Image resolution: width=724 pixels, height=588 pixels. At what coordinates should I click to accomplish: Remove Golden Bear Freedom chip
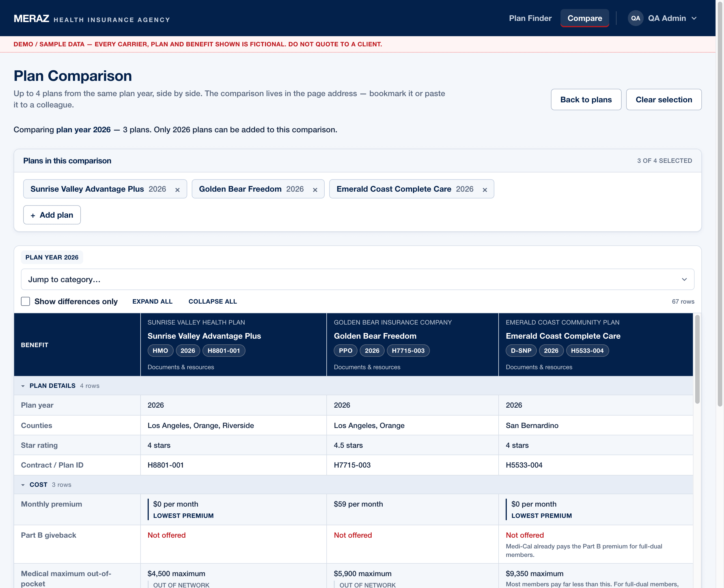point(315,190)
